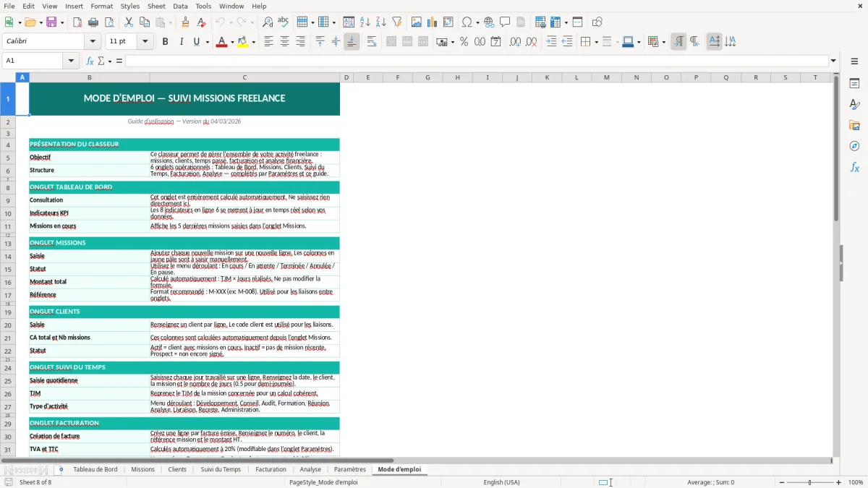Zoom out with the minus button

point(781,482)
